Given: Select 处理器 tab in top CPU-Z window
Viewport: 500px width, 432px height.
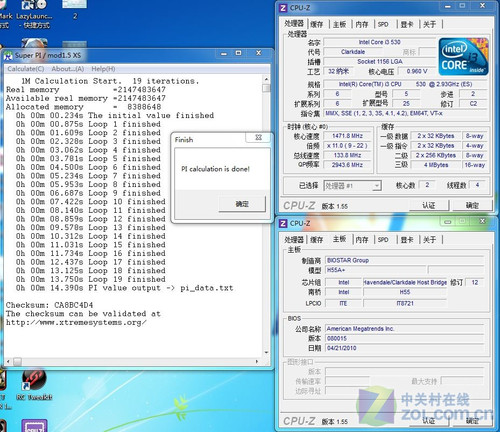Looking at the screenshot, I should pos(294,24).
